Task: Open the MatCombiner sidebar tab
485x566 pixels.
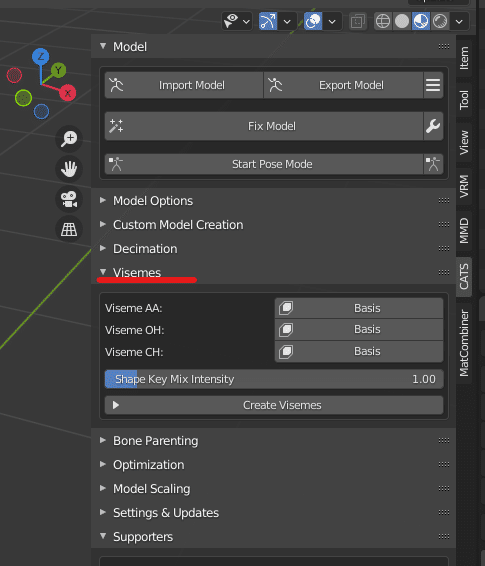Action: [464, 343]
